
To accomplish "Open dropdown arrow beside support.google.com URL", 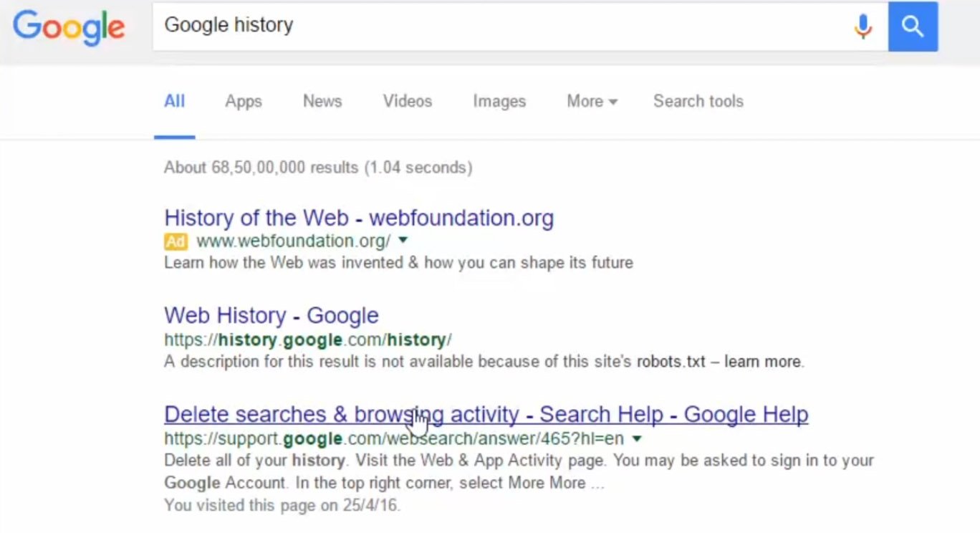I will (637, 438).
